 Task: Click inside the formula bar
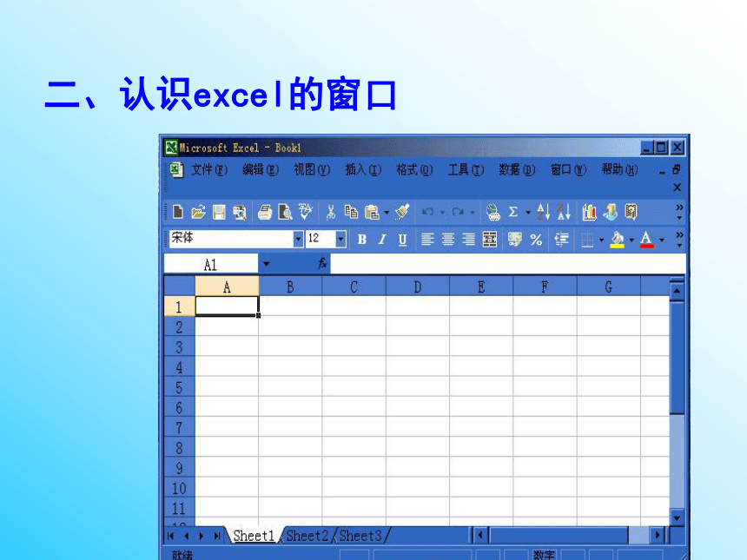coord(508,263)
